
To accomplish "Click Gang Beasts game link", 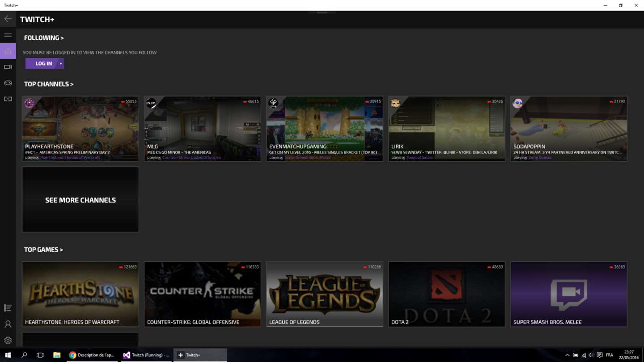I will tap(540, 157).
